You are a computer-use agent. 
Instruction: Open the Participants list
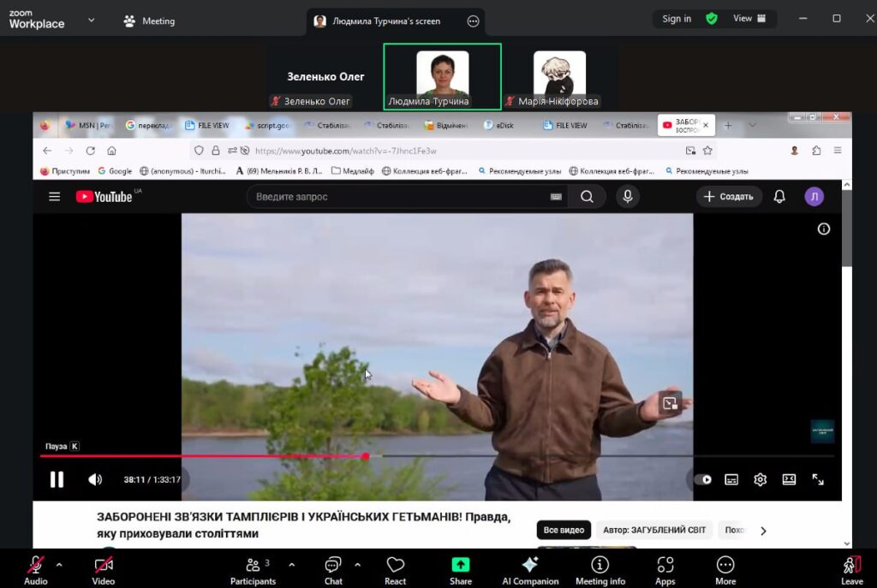pos(253,570)
